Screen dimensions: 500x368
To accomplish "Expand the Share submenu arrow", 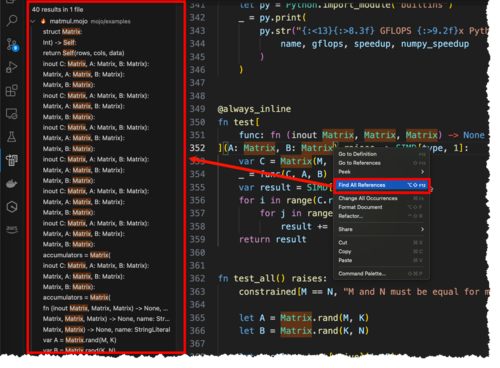I will 422,229.
